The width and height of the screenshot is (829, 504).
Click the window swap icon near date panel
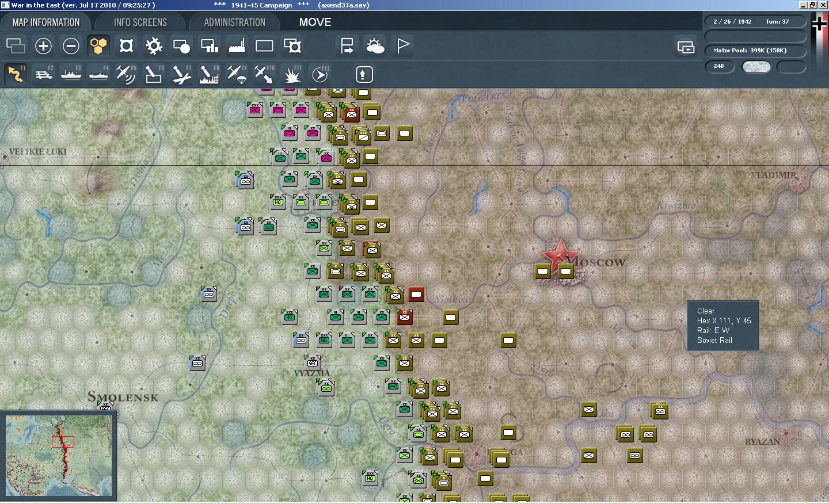686,47
